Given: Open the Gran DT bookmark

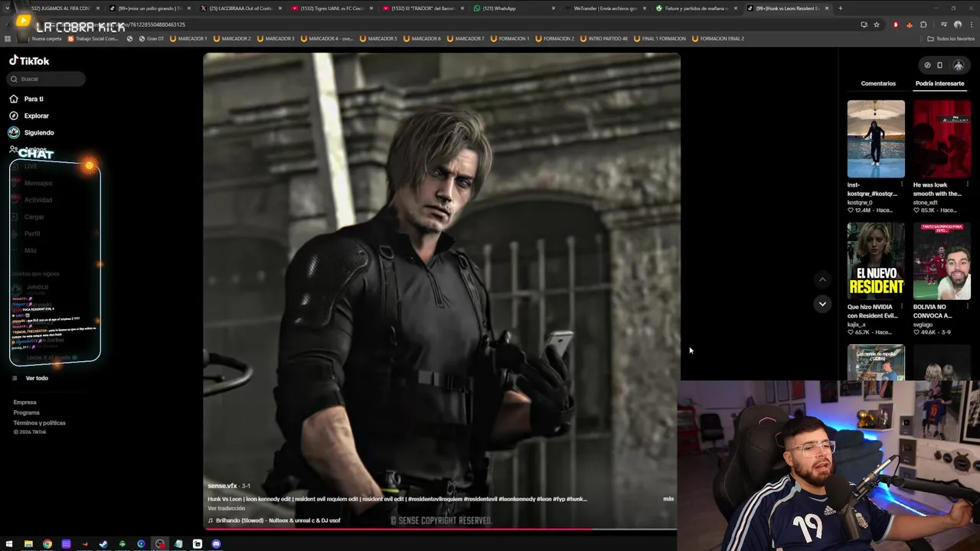Looking at the screenshot, I should pyautogui.click(x=152, y=38).
